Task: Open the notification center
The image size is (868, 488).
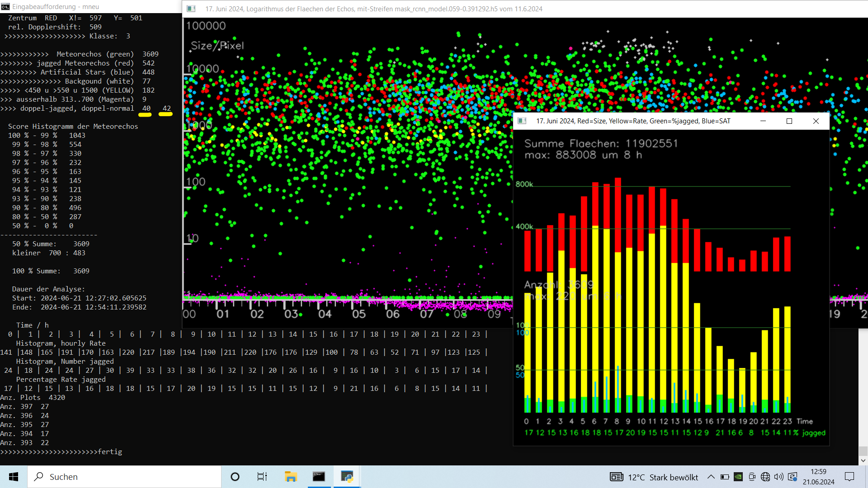Action: 849,477
